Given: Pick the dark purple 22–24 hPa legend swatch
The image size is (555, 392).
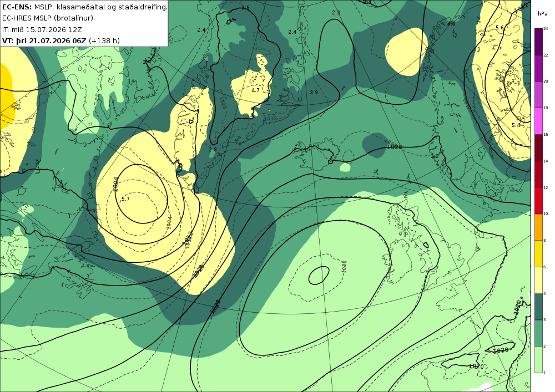Looking at the screenshot, I should tap(538, 42).
